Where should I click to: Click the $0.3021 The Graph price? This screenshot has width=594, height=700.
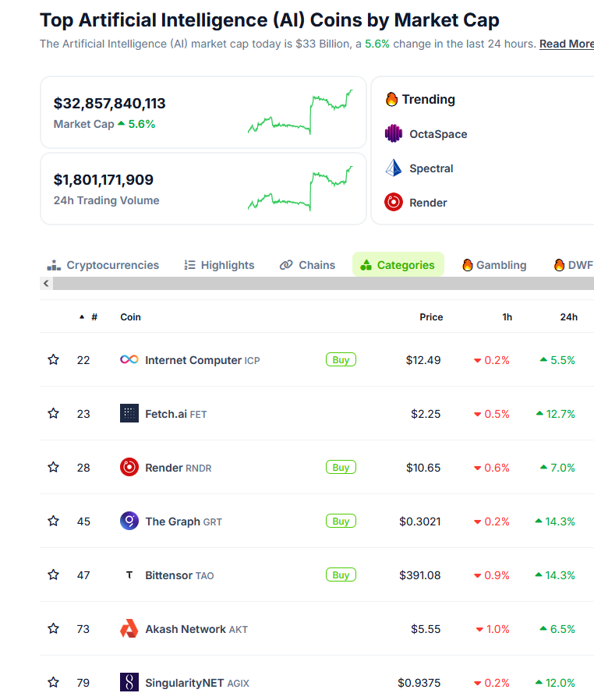tap(420, 521)
